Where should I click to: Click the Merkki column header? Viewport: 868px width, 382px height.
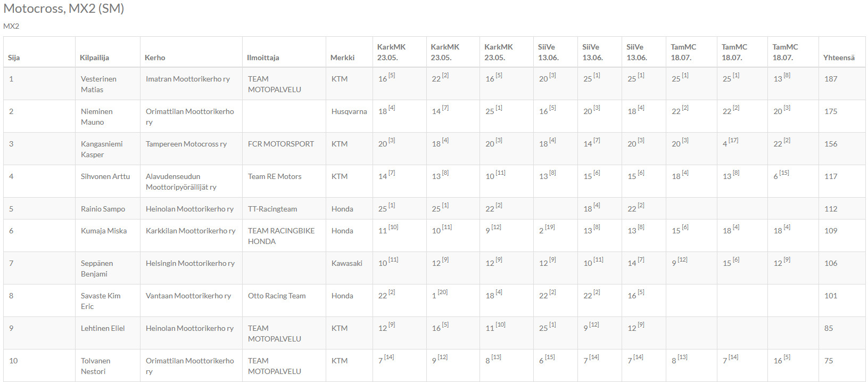[x=342, y=58]
